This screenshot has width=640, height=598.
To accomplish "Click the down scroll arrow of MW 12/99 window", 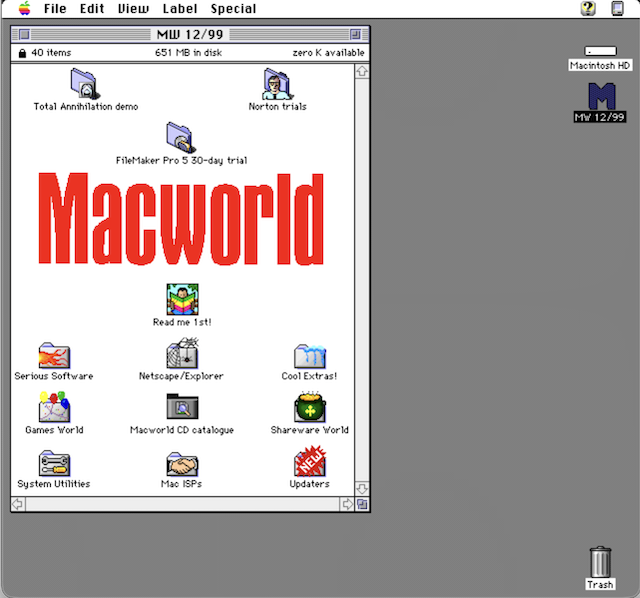I will [362, 489].
